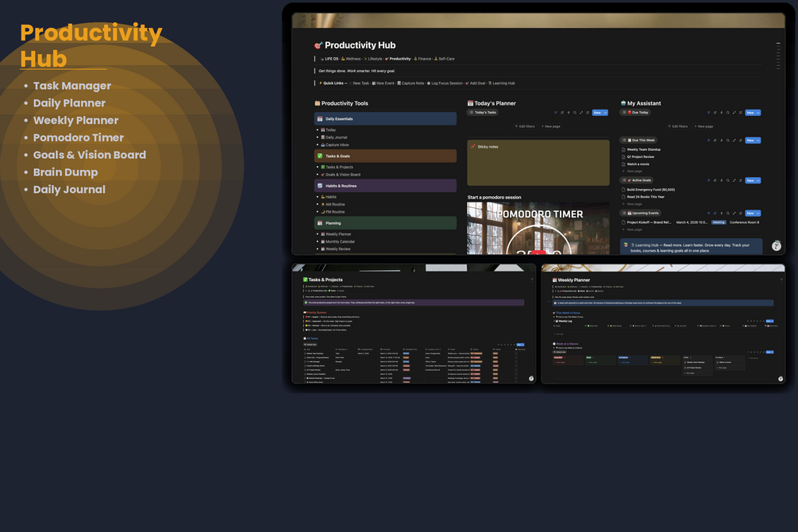Open view settings icon in Today's Tasks toolbar

[x=588, y=113]
